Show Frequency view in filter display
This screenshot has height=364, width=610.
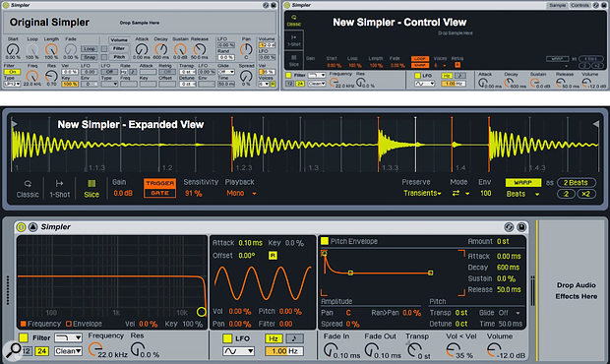(40, 324)
